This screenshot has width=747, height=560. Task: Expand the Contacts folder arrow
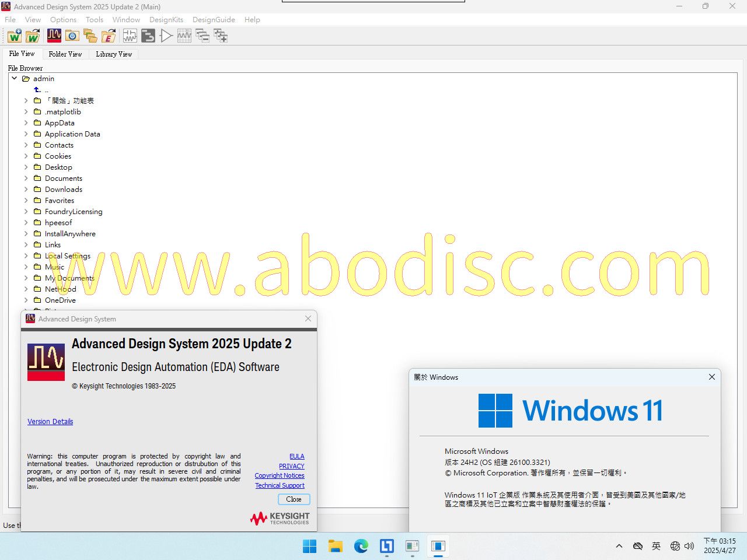[x=26, y=145]
